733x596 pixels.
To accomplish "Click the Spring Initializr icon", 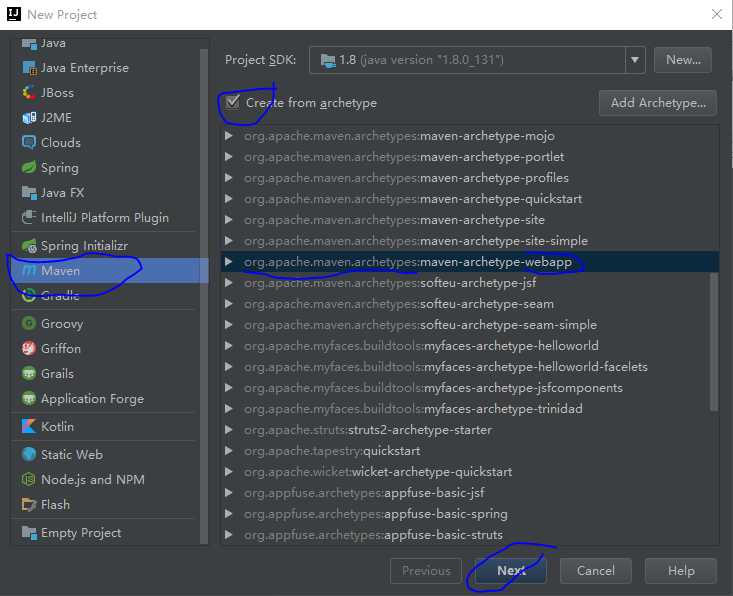I will (x=29, y=245).
